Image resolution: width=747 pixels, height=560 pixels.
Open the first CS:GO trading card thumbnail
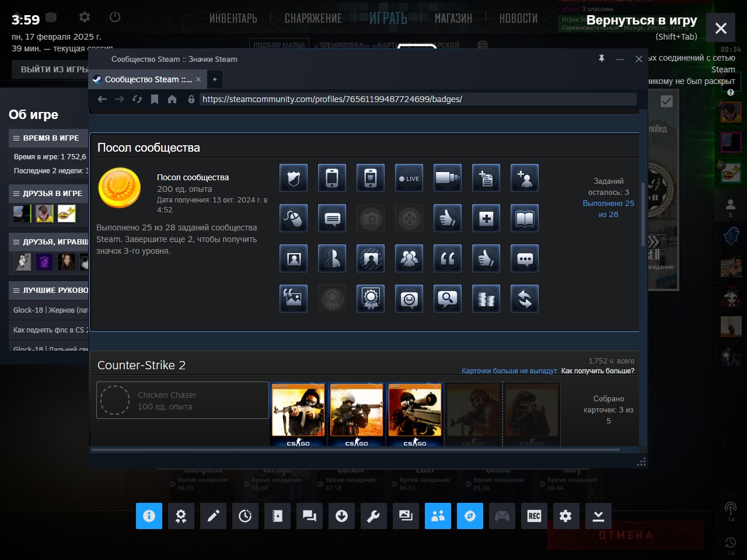click(x=298, y=415)
